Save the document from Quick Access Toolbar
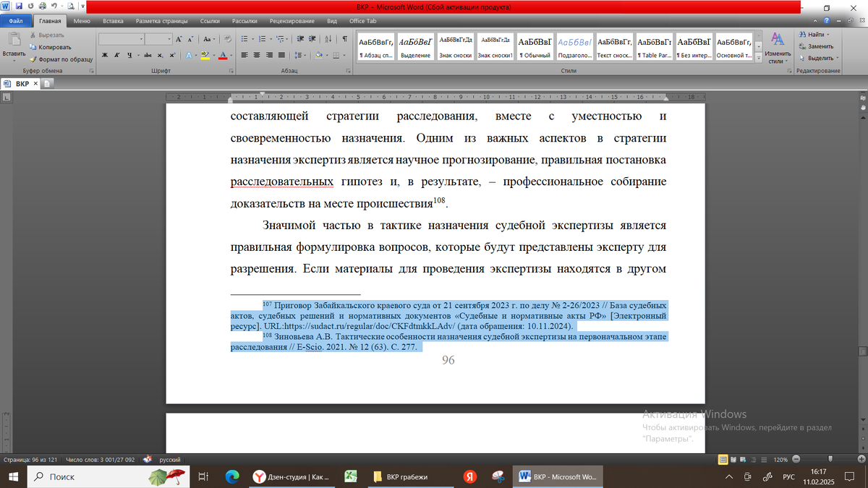Image resolution: width=868 pixels, height=488 pixels. coord(19,6)
